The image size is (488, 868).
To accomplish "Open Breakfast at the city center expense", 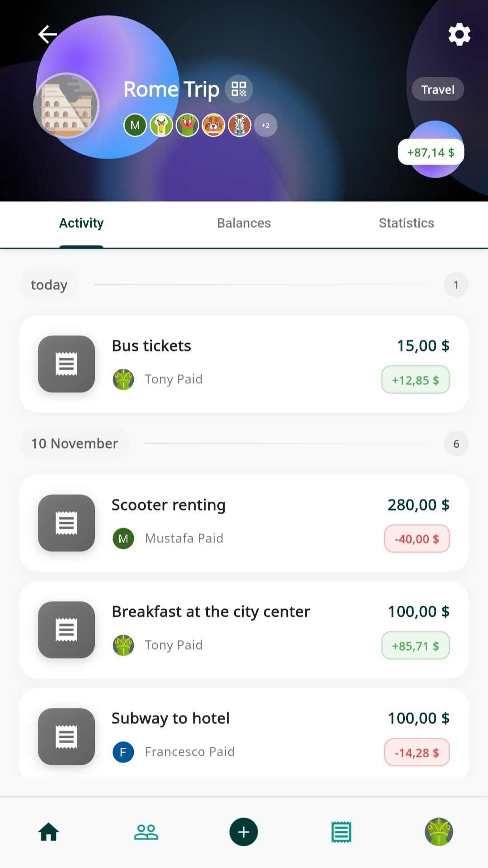I will click(x=244, y=629).
